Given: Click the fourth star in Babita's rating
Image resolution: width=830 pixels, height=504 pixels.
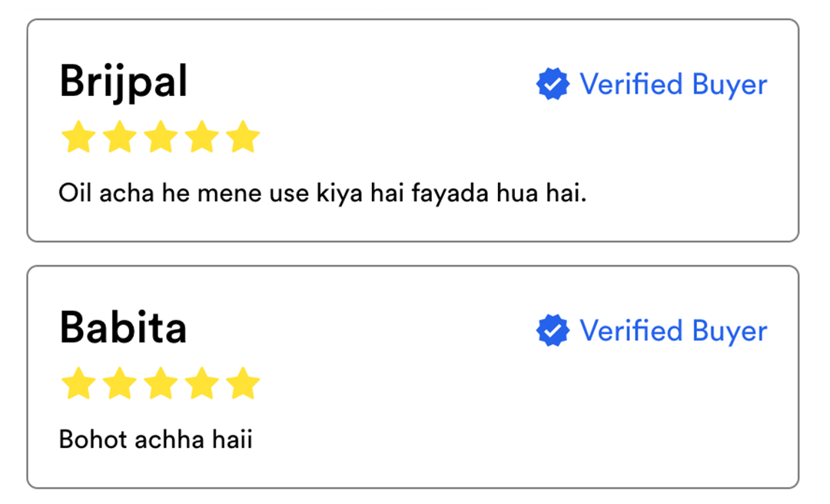Looking at the screenshot, I should (x=202, y=383).
